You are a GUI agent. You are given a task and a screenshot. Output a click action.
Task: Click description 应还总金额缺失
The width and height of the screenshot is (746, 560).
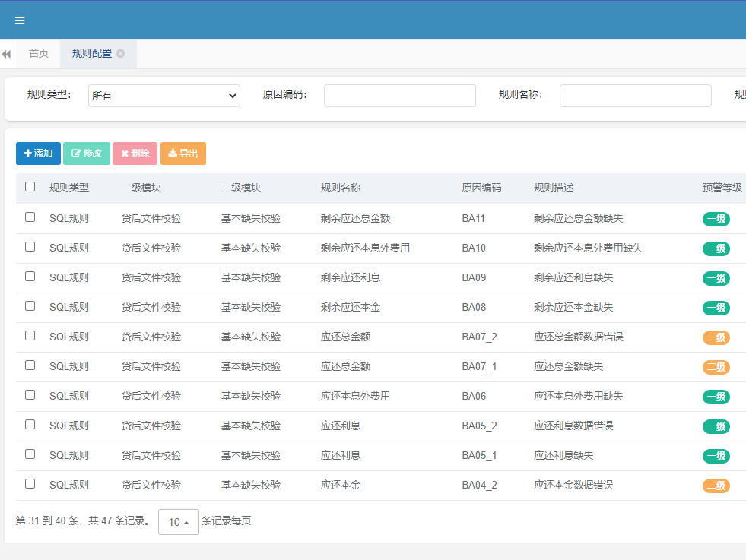[569, 366]
